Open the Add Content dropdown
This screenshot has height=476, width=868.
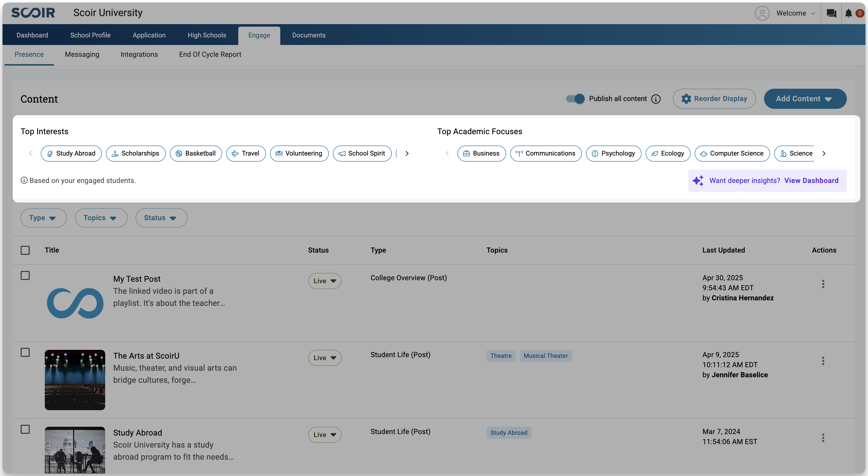(805, 99)
